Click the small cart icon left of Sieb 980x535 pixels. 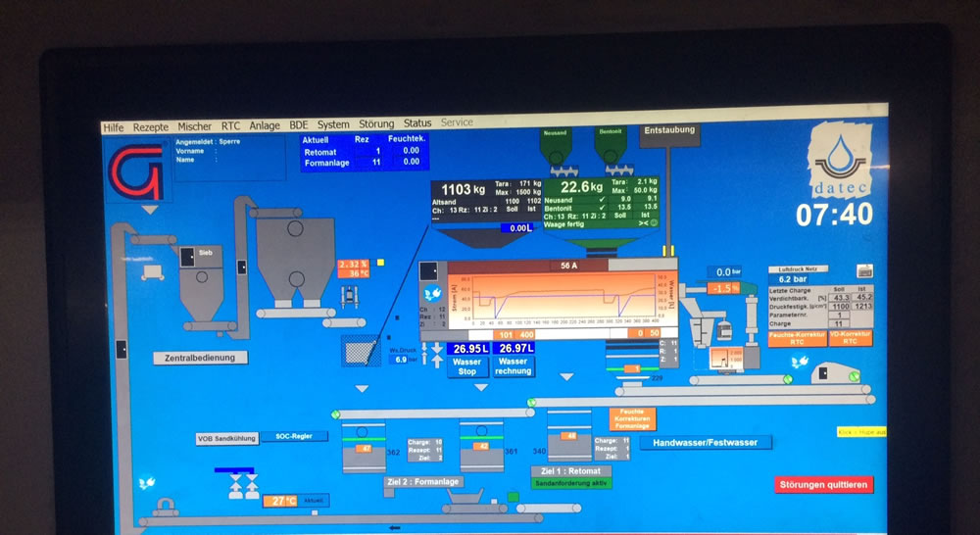(x=153, y=272)
